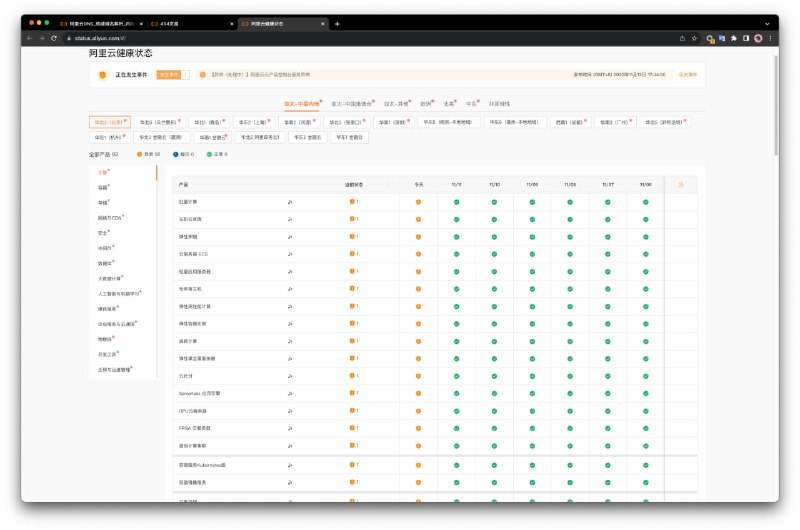Click 11/08 green status icon for 轻量应用服务器
Viewport: 800px width, 530px height.
point(570,272)
